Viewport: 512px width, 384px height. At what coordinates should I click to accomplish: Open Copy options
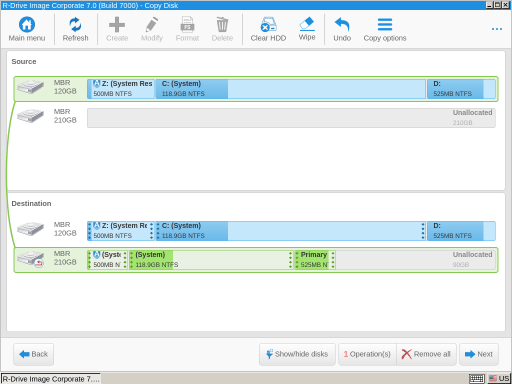click(385, 29)
